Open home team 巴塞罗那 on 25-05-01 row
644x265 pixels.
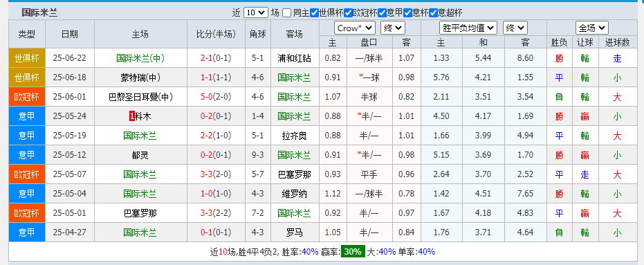(x=140, y=213)
